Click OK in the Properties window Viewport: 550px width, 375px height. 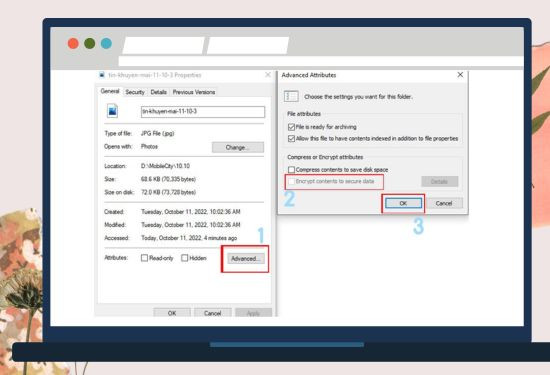click(172, 313)
